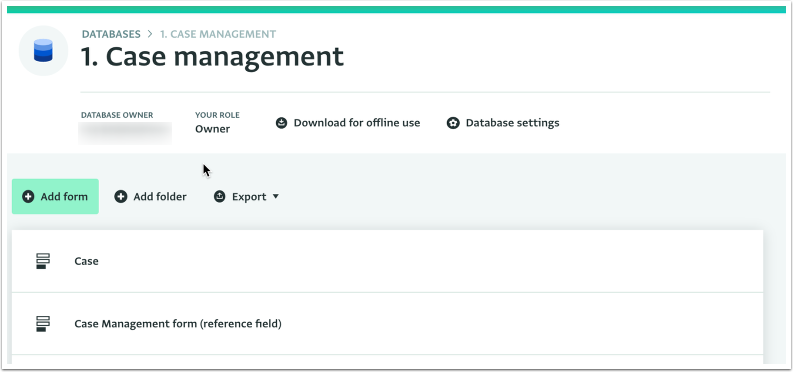Expand the Export dropdown arrow
Screen dimensions: 793x372
[276, 197]
